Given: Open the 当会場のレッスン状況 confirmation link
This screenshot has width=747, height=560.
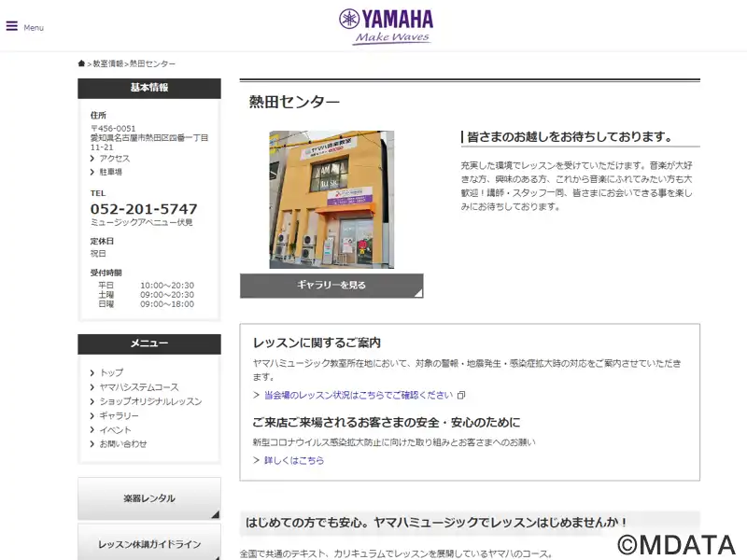Looking at the screenshot, I should coord(359,395).
